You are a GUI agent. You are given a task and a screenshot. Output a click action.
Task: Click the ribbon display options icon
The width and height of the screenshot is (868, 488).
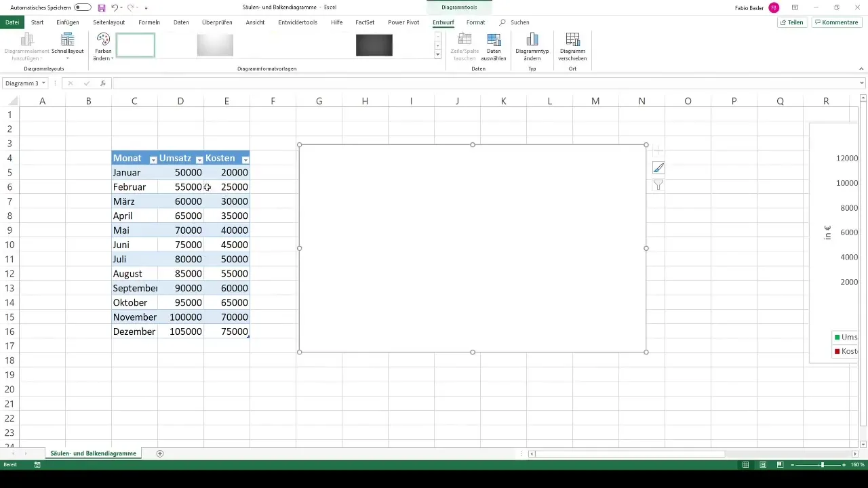(795, 7)
